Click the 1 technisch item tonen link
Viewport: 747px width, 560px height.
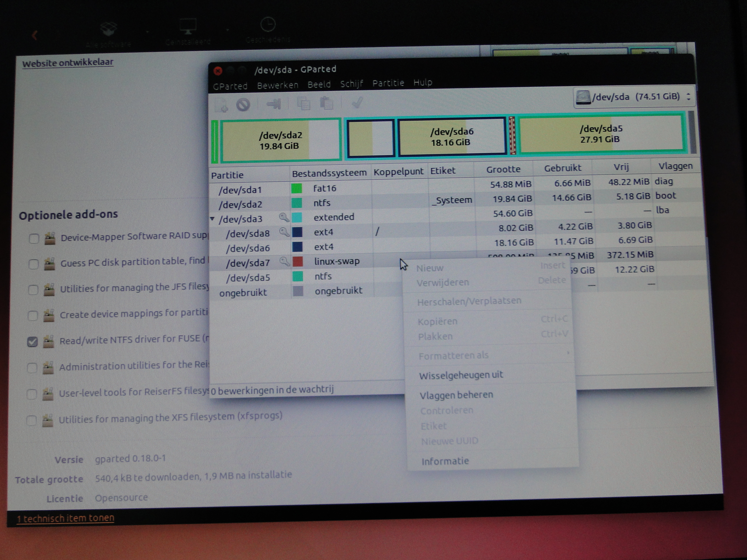65,518
